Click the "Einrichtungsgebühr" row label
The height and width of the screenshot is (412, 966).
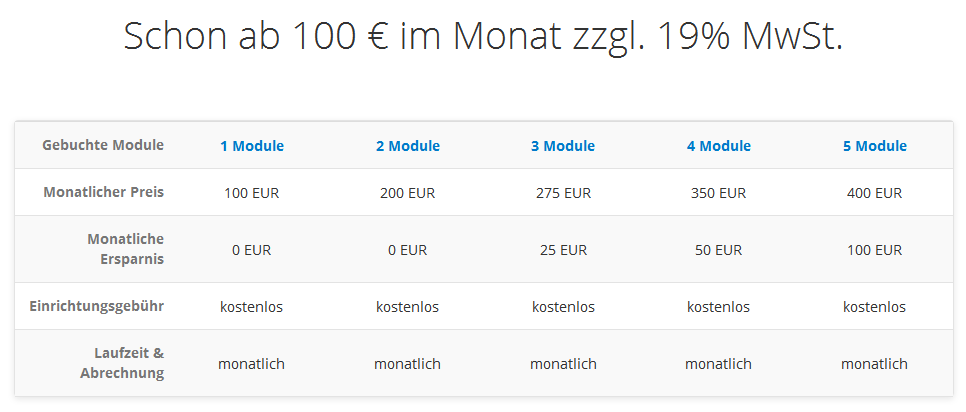coord(96,306)
